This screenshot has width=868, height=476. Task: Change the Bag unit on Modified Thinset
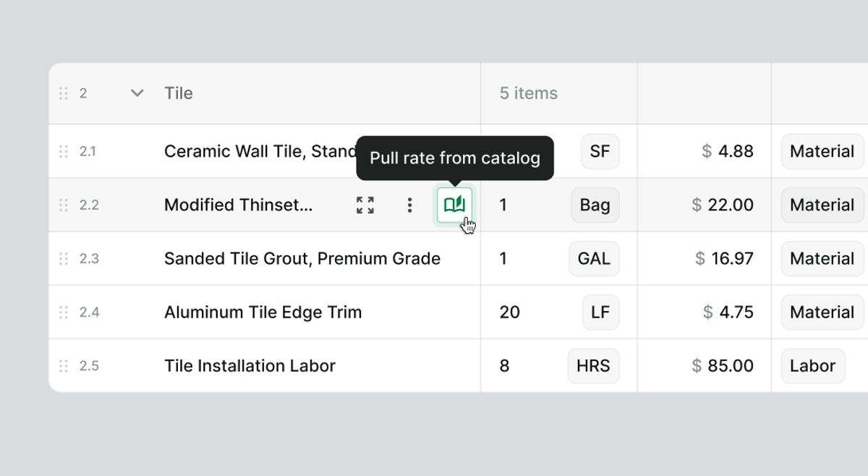point(595,205)
